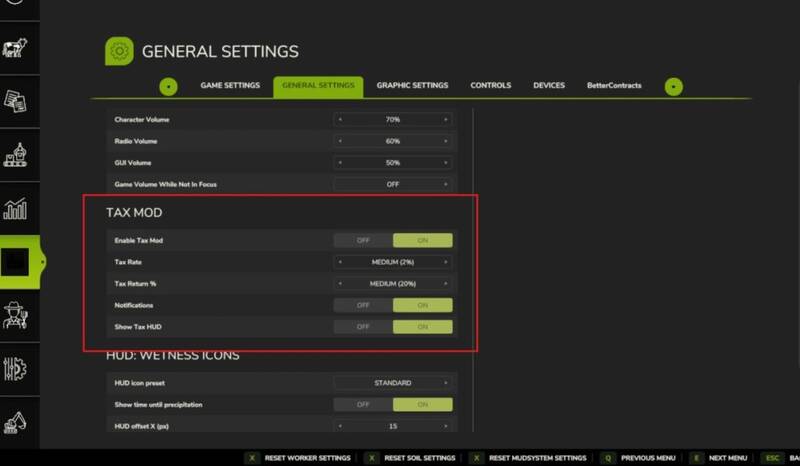Open the statistics bar chart icon
800x466 pixels.
[x=17, y=208]
